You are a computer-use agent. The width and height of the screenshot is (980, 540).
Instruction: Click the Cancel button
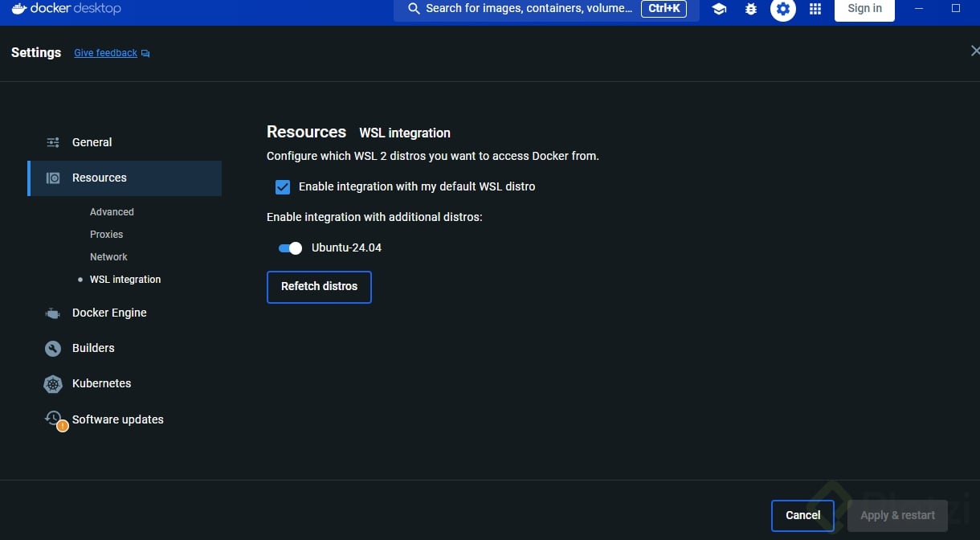802,516
